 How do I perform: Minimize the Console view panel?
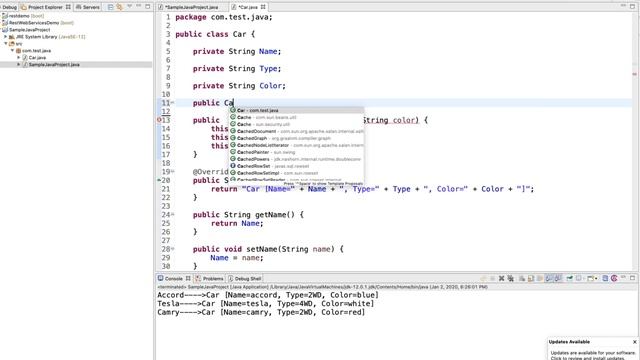pyautogui.click(x=623, y=278)
